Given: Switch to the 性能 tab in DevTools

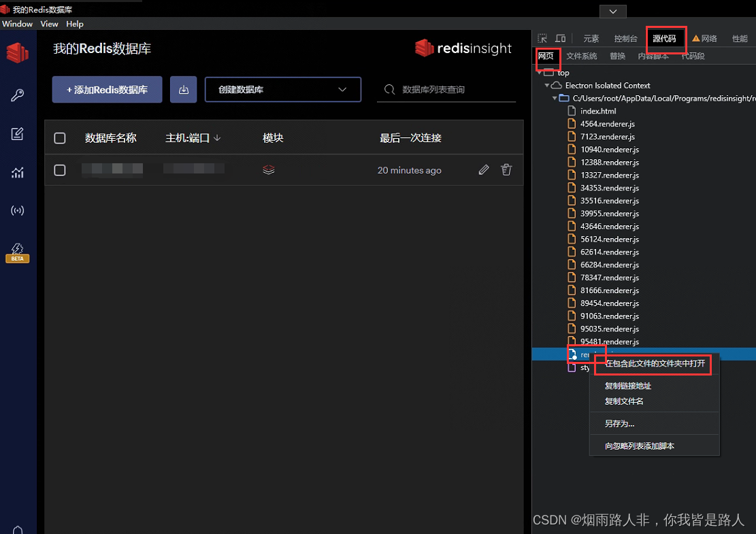Looking at the screenshot, I should click(740, 39).
